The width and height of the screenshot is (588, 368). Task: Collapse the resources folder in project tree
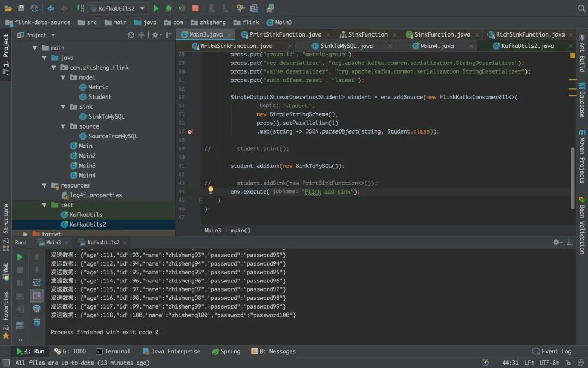(45, 185)
